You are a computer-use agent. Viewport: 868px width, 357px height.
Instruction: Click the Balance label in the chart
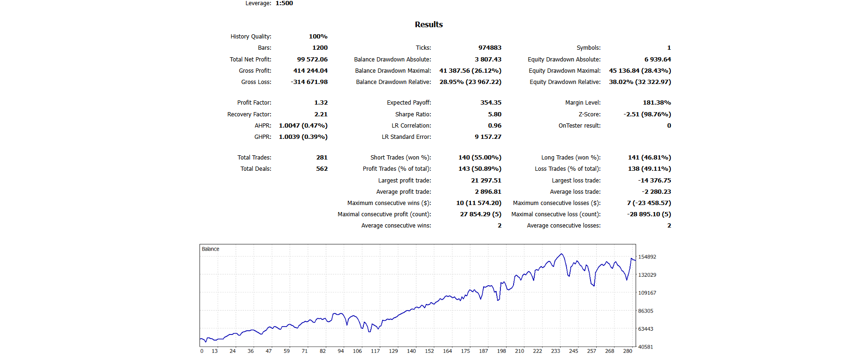[x=210, y=249]
